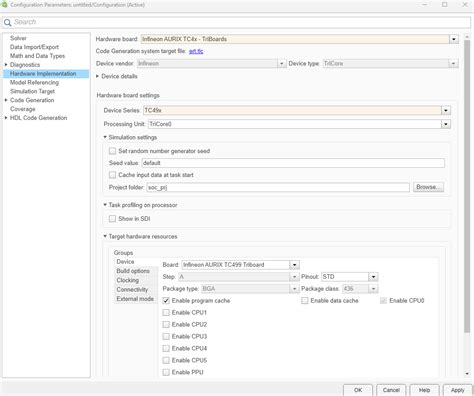The width and height of the screenshot is (474, 396).
Task: Collapse Task profiling on processor section
Action: [x=105, y=205]
